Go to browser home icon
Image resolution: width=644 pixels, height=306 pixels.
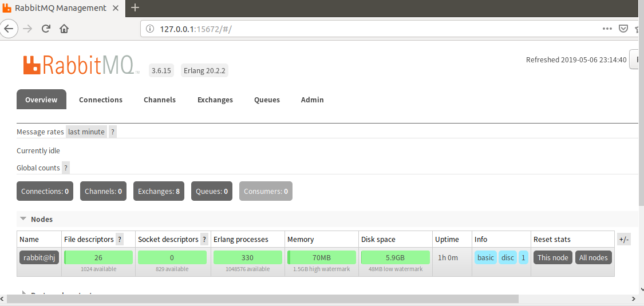pyautogui.click(x=64, y=29)
